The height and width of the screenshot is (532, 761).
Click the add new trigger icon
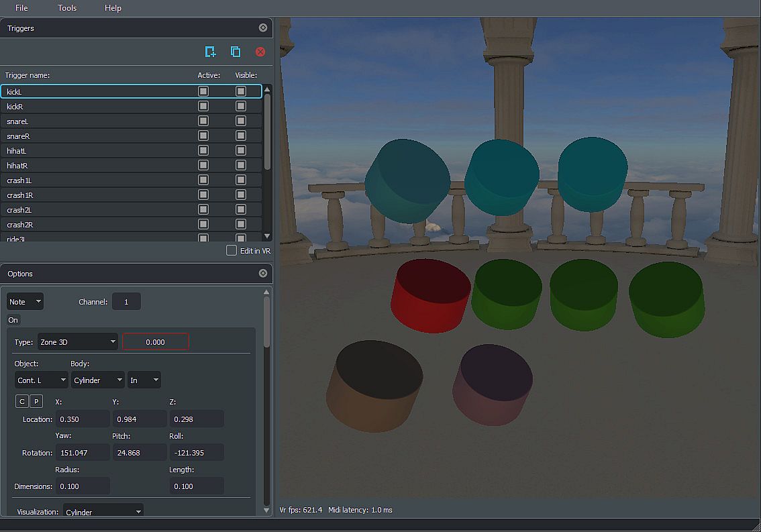[x=210, y=52]
